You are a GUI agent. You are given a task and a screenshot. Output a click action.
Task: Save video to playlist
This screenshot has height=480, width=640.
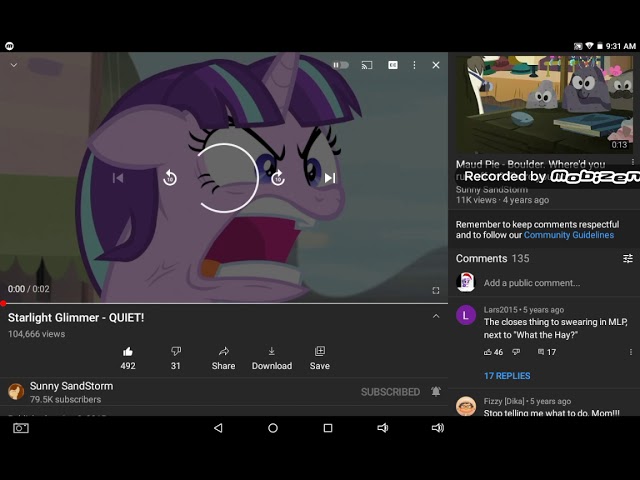[x=320, y=358]
